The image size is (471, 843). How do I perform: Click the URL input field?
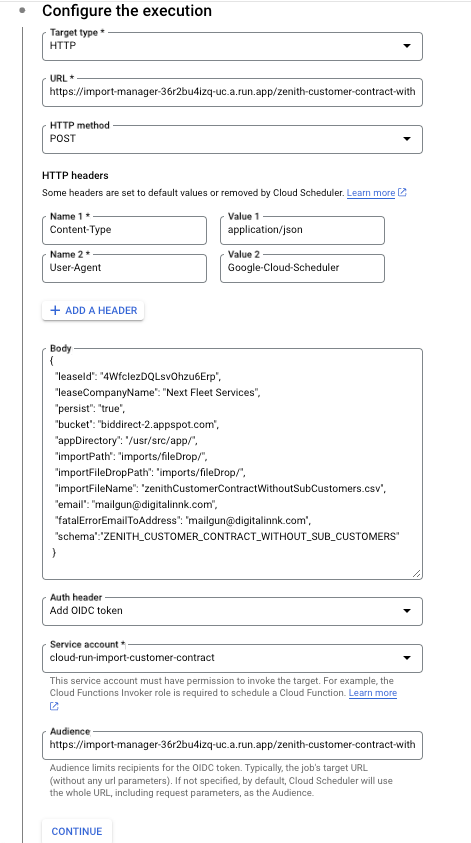(x=232, y=92)
